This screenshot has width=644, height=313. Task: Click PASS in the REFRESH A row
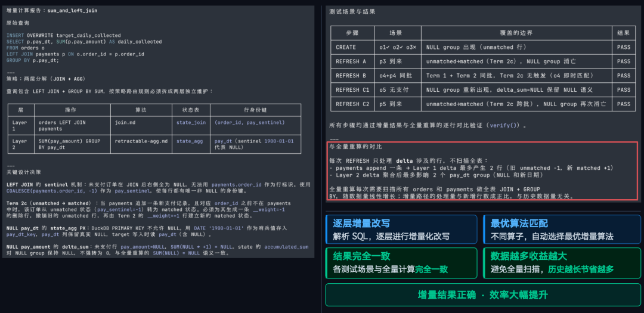tap(624, 61)
